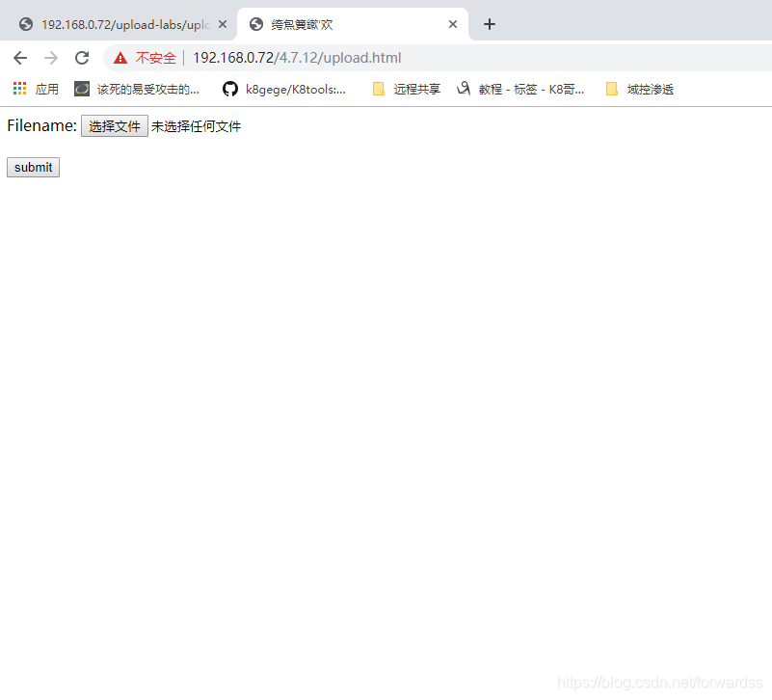772x700 pixels.
Task: Go back with the browser back arrow
Action: click(x=20, y=58)
